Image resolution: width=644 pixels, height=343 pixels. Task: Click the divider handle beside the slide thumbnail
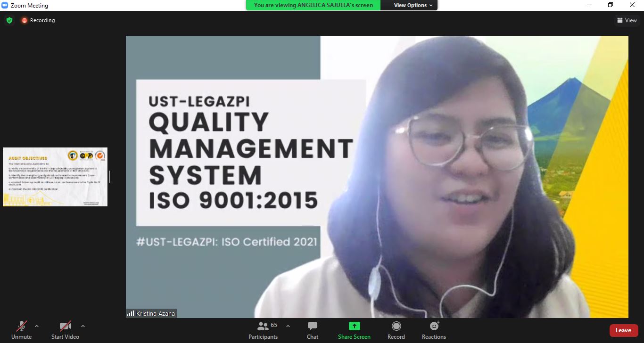tap(110, 177)
